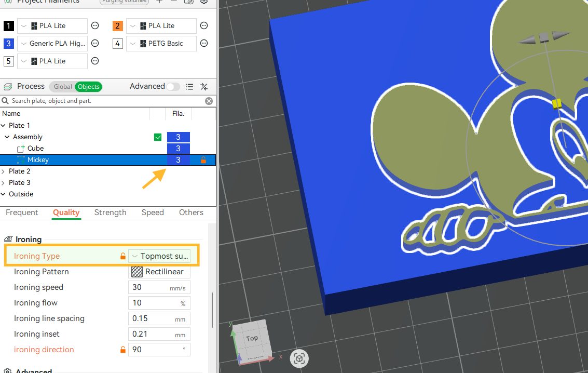Click the perspective view cube button

pyautogui.click(x=299, y=358)
